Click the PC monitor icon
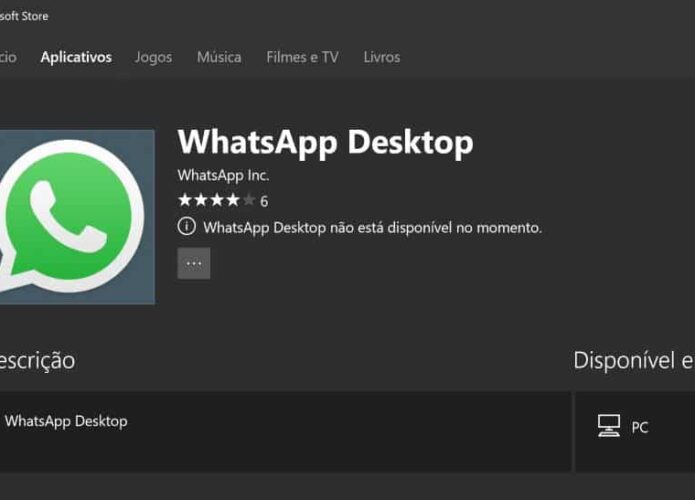This screenshot has width=695, height=500. click(x=609, y=426)
